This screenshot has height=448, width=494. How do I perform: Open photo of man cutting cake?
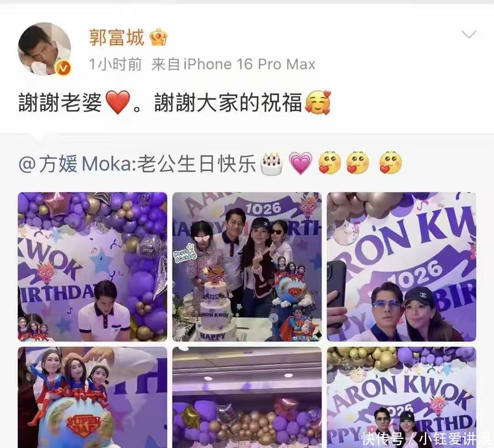pyautogui.click(x=92, y=267)
